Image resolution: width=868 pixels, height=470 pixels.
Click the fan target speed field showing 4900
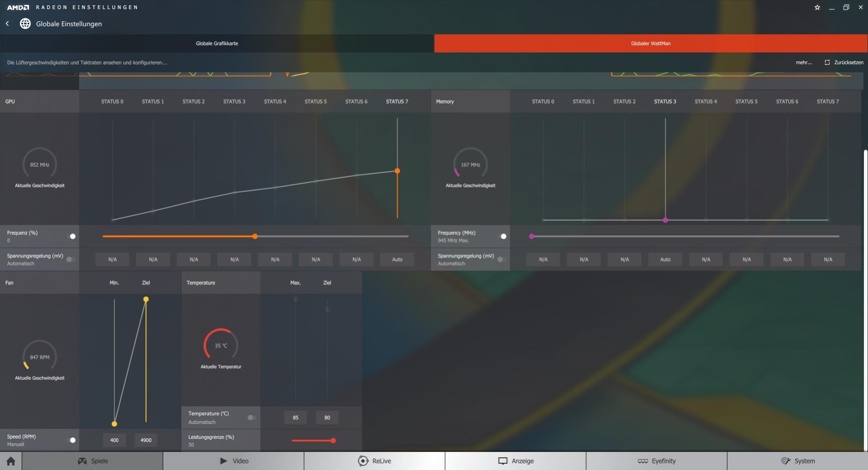tap(146, 440)
